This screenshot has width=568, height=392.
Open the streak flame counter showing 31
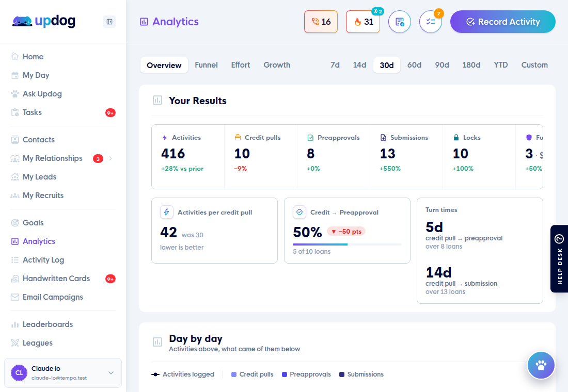[363, 22]
